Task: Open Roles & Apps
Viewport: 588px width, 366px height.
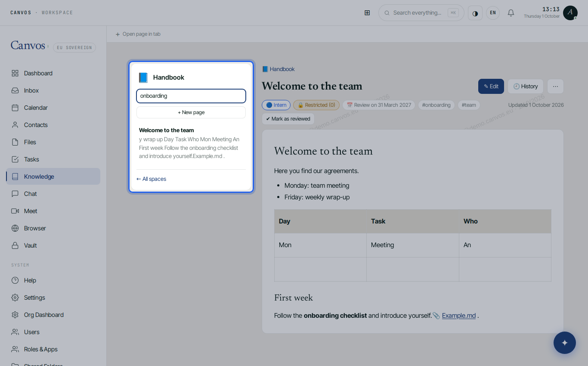Action: 53,349
